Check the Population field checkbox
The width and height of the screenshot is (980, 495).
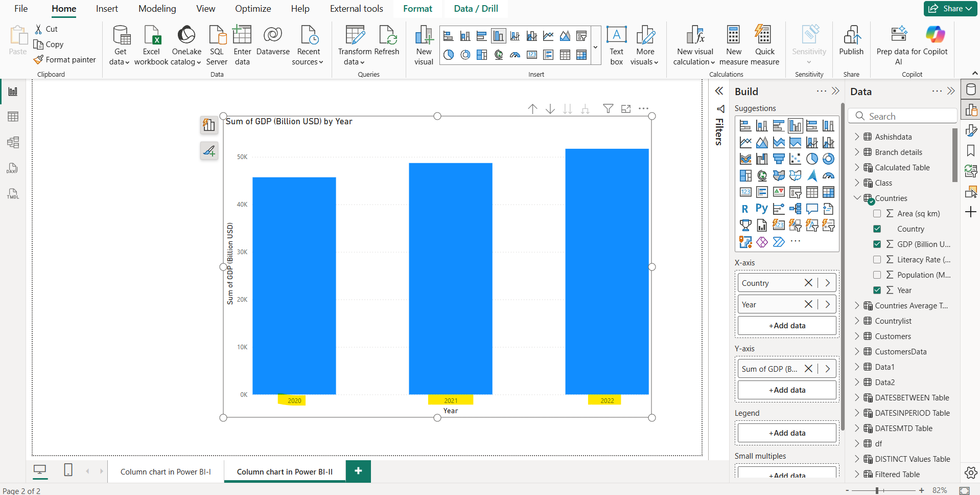pos(877,275)
